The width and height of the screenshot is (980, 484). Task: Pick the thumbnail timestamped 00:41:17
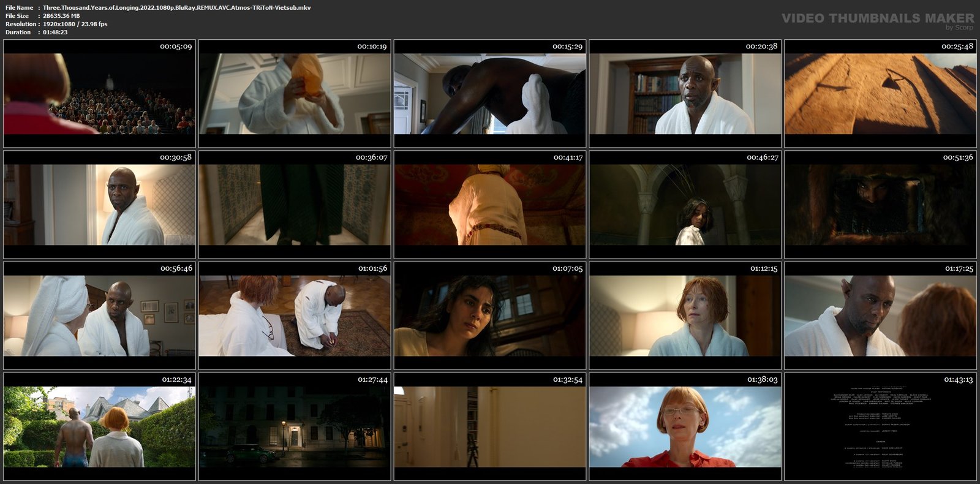tap(490, 205)
